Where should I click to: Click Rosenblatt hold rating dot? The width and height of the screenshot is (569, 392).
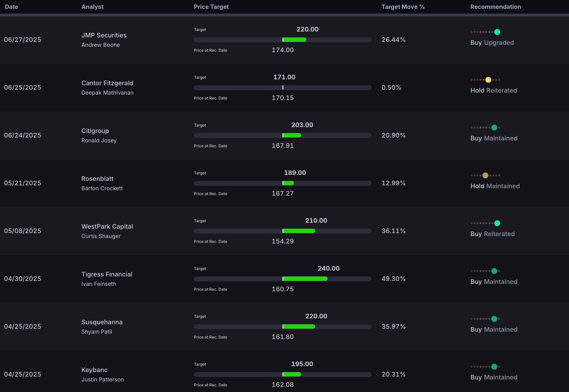pos(485,175)
